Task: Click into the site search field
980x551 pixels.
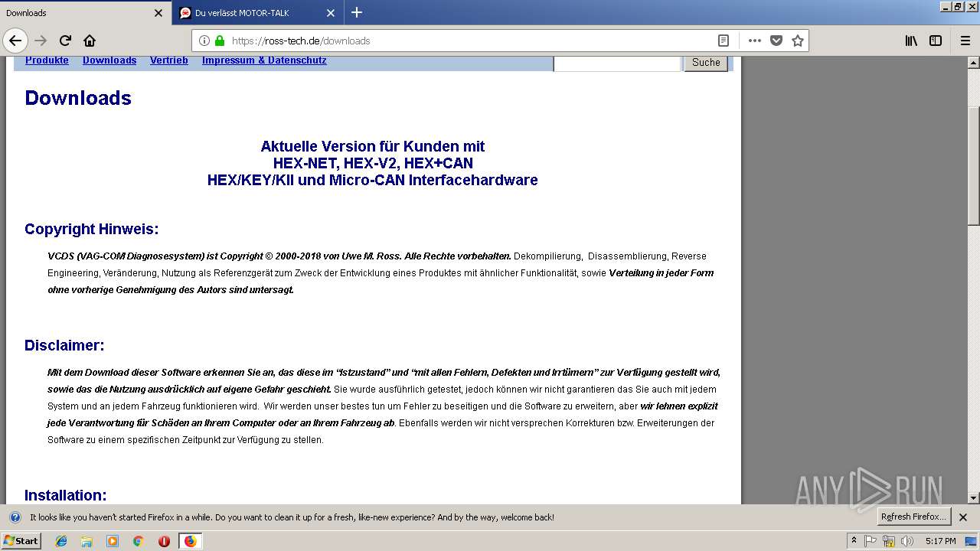Action: point(617,63)
